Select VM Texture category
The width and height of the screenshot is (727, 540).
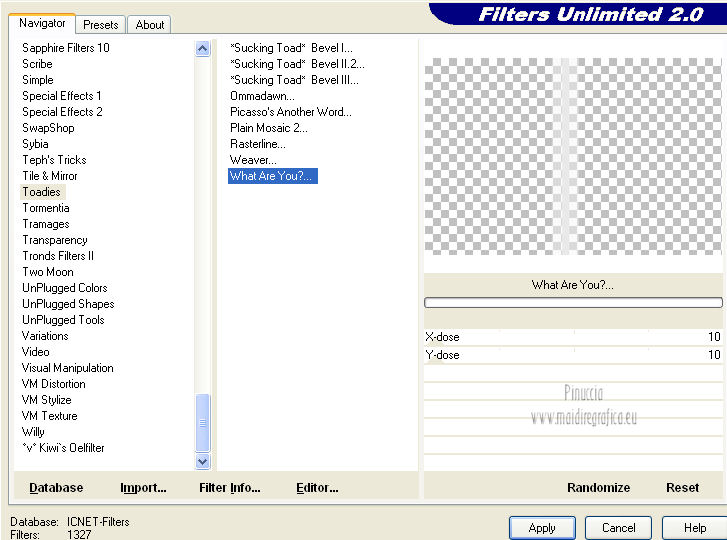(x=49, y=416)
